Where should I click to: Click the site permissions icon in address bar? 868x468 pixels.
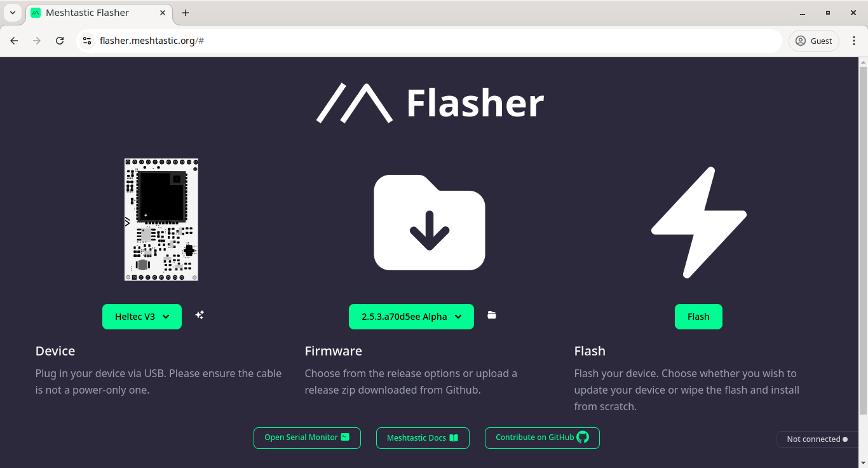click(86, 40)
